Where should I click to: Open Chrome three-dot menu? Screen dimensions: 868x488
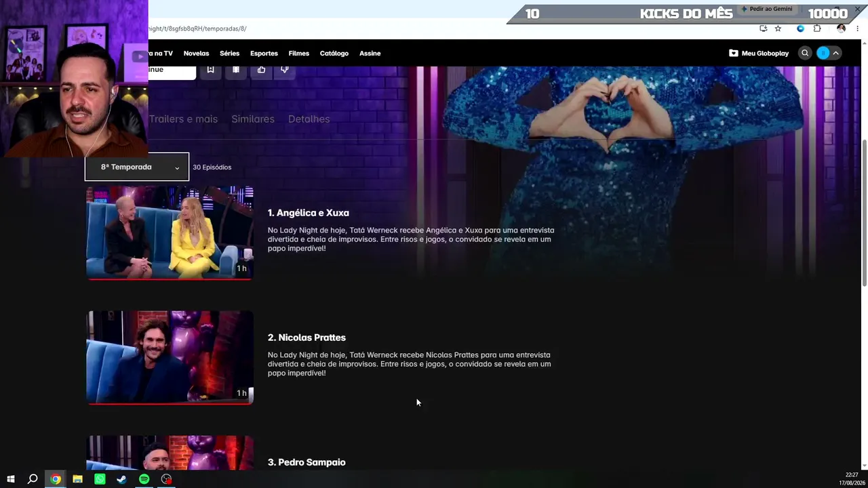858,28
